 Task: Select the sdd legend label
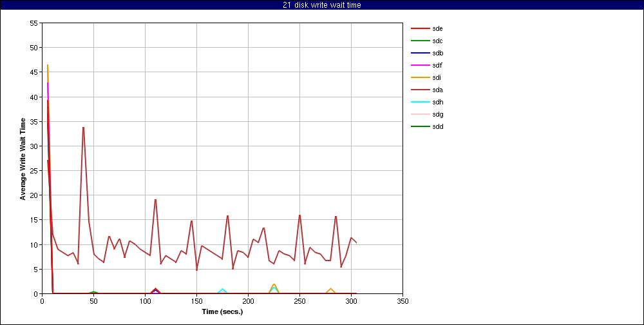click(437, 126)
